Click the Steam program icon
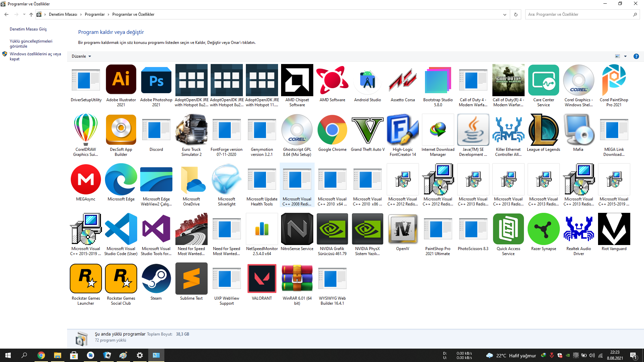The image size is (644, 362). point(156,279)
